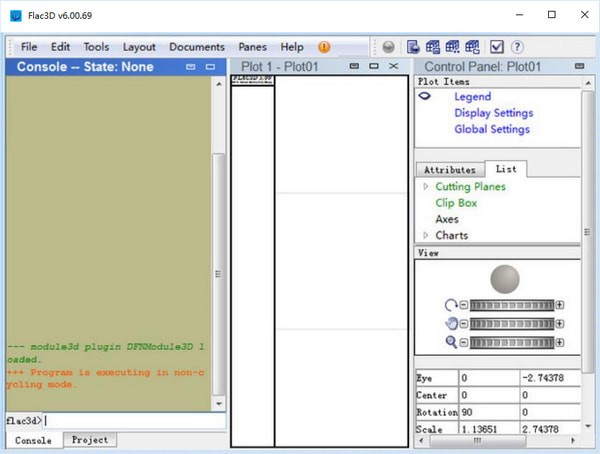Open the Tools menu
Viewport: 600px width, 454px height.
[96, 47]
